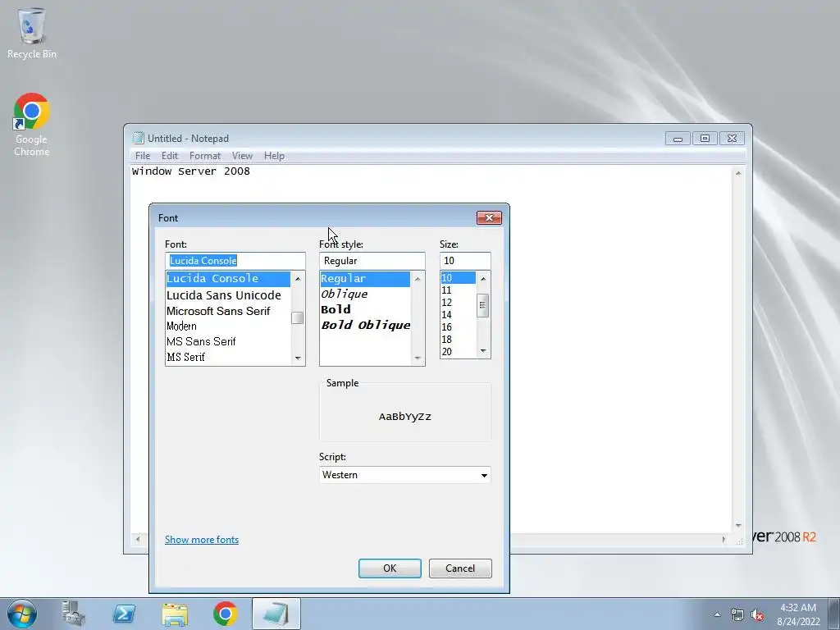Click size list scroll up arrow
840x630 pixels.
[x=483, y=279]
